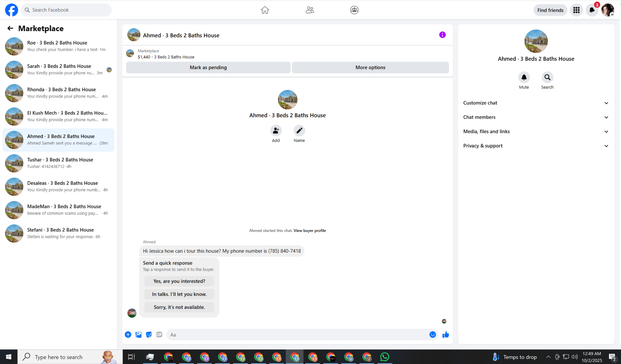The image size is (621, 364).
Task: Open the sticker picker icon
Action: click(149, 335)
